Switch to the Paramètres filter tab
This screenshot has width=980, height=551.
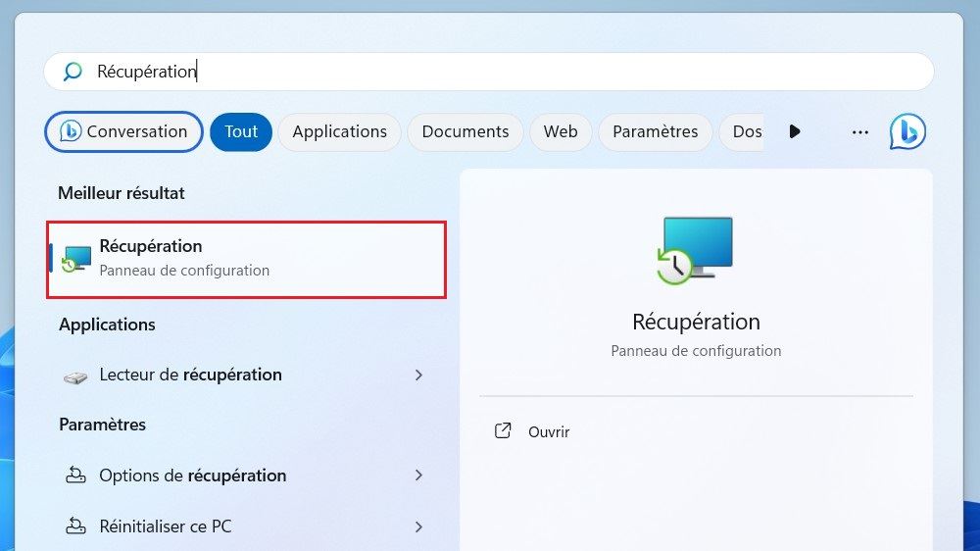(655, 131)
